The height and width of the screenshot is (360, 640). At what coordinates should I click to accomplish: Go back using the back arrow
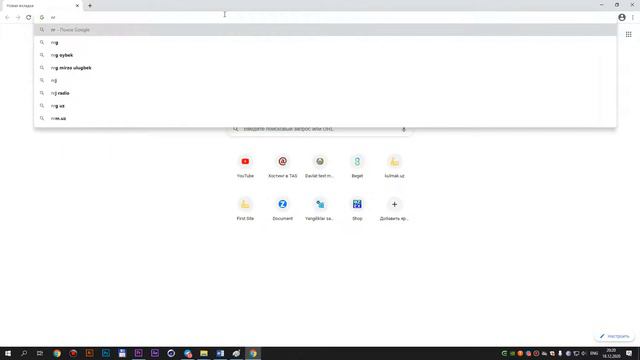click(7, 18)
